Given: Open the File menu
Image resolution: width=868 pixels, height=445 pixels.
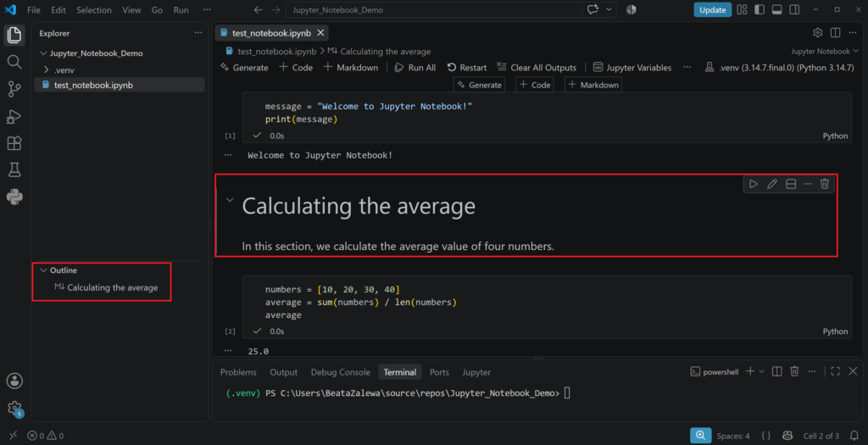Looking at the screenshot, I should (x=34, y=10).
